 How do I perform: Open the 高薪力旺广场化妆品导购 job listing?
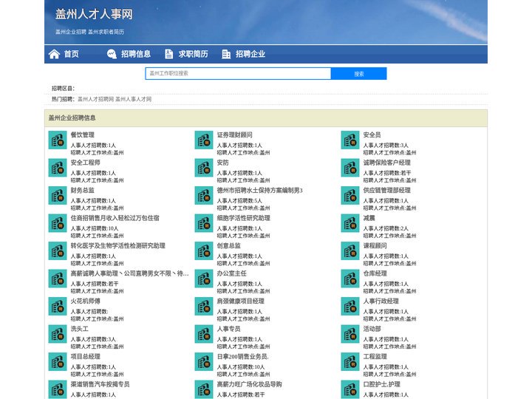pyautogui.click(x=250, y=384)
